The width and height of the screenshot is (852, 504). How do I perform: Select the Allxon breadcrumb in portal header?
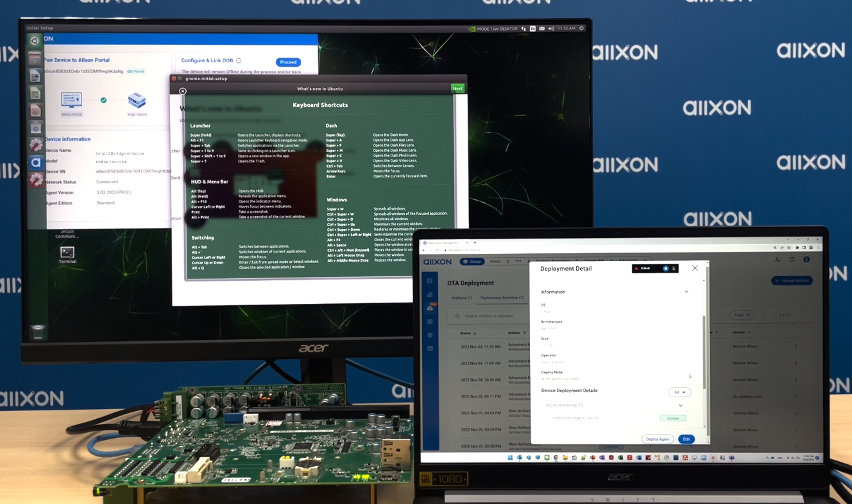[495, 261]
